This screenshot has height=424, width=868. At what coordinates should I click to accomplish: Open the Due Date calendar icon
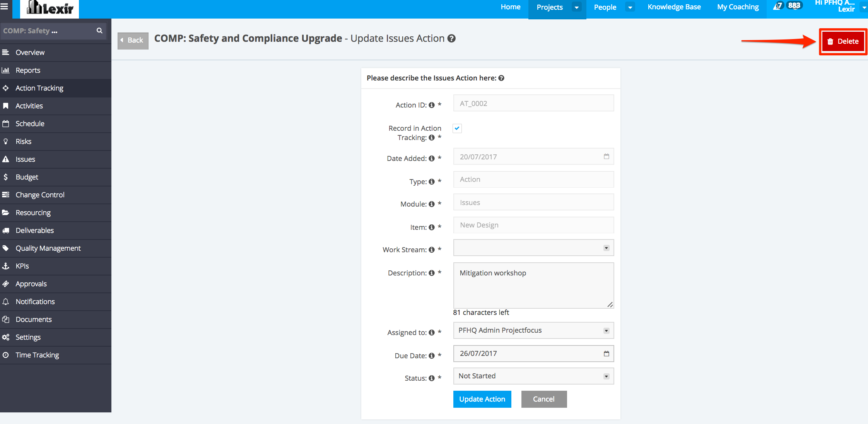tap(606, 354)
